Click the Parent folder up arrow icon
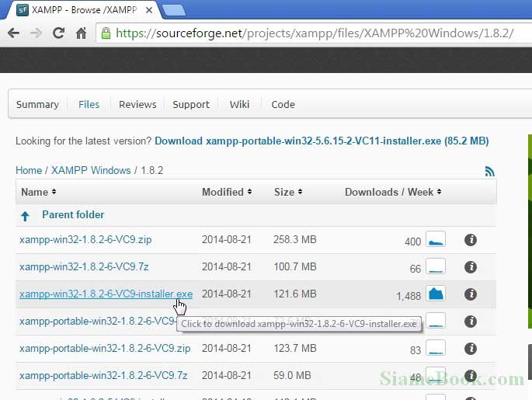Screen dimensions: 532x400 [x=25, y=216]
